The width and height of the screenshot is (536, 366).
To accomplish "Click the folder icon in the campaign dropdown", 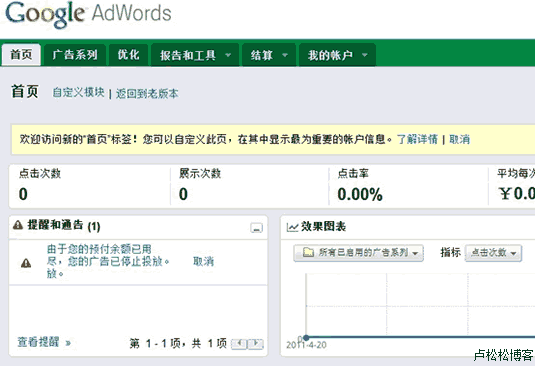I will coord(308,253).
